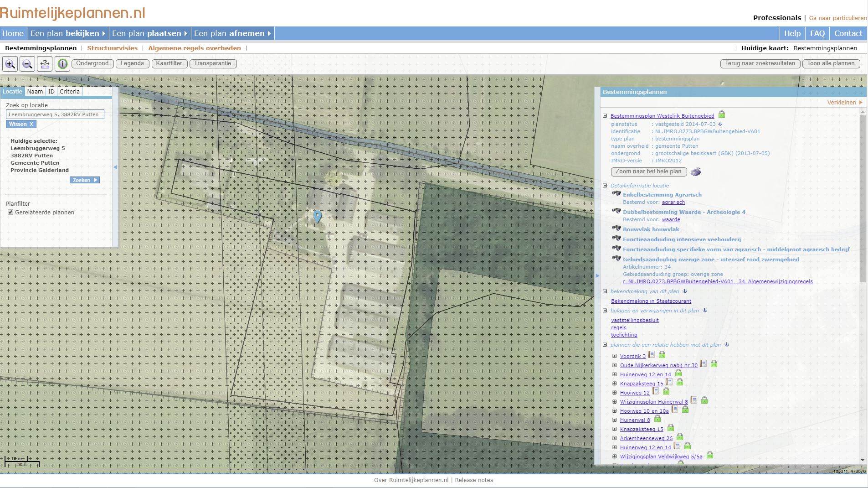This screenshot has width=868, height=488.
Task: Open the Naam search tab
Action: click(36, 91)
